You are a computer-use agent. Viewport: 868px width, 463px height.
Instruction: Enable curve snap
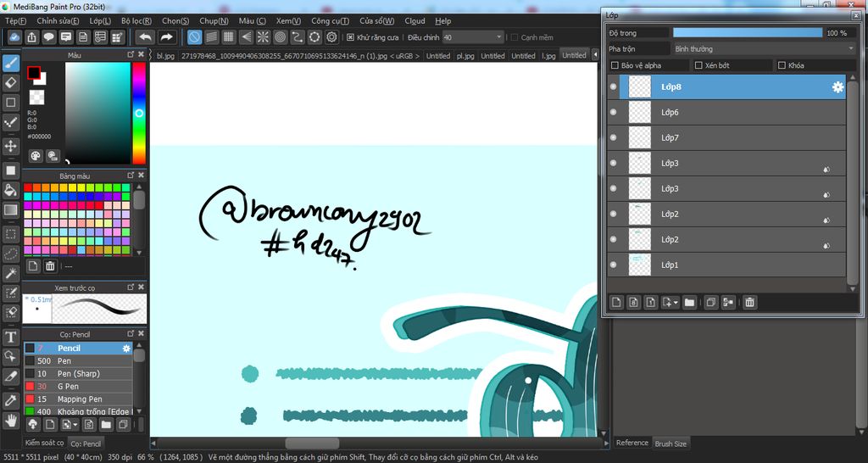(x=298, y=37)
